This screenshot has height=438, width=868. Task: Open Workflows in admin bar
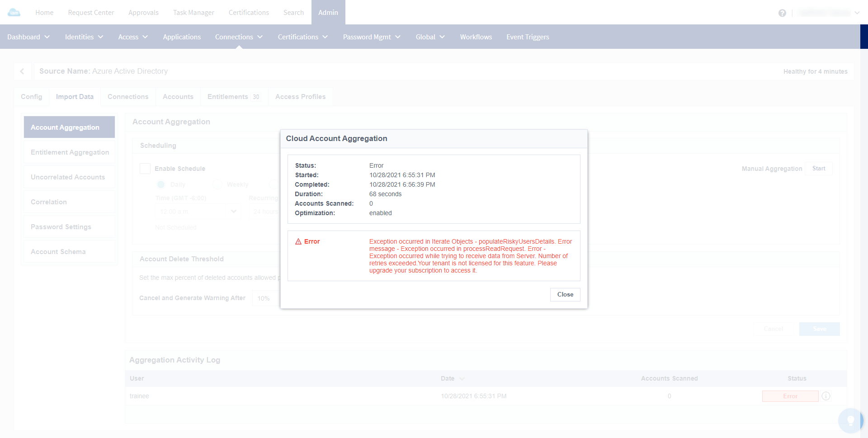click(x=476, y=37)
